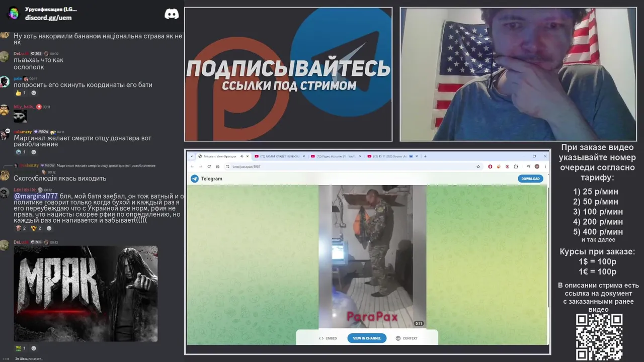Viewport: 644px width, 362px height.
Task: Mute the audio on the Telegram tab
Action: (x=242, y=156)
